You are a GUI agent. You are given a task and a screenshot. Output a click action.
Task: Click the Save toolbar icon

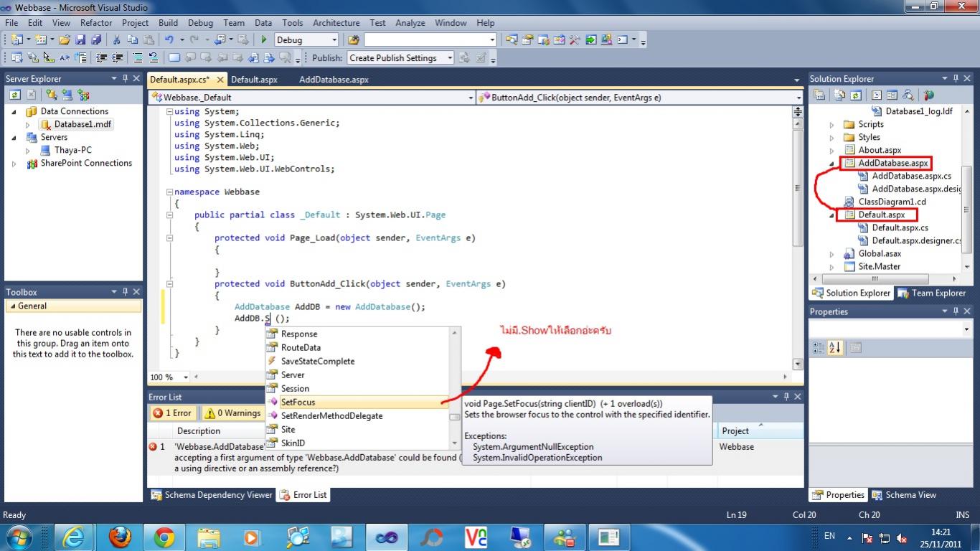pos(79,40)
